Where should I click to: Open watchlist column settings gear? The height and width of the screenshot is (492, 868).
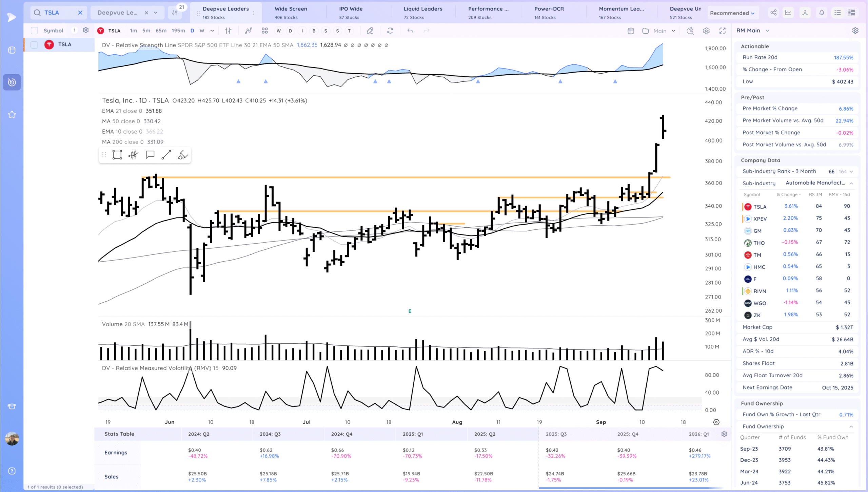pos(86,30)
